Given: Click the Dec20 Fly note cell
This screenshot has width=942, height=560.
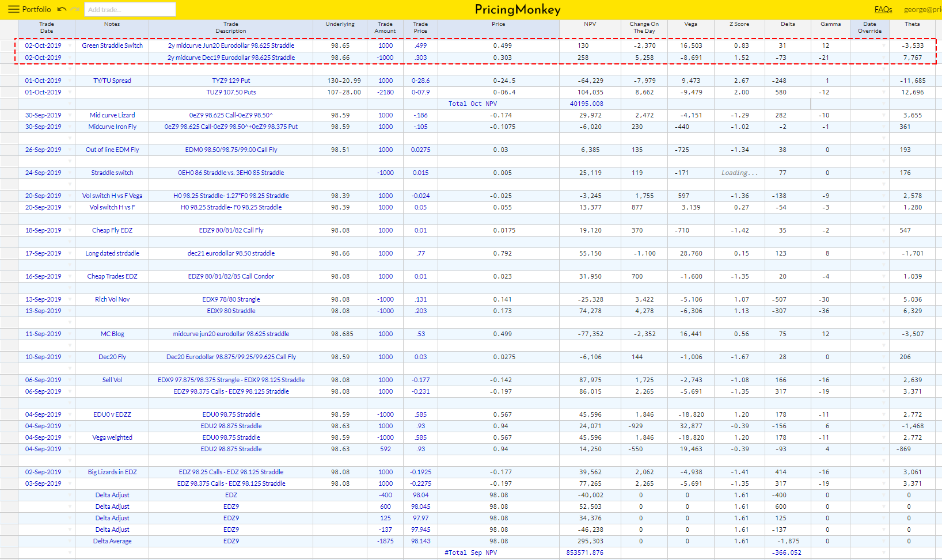Looking at the screenshot, I should coord(112,357).
